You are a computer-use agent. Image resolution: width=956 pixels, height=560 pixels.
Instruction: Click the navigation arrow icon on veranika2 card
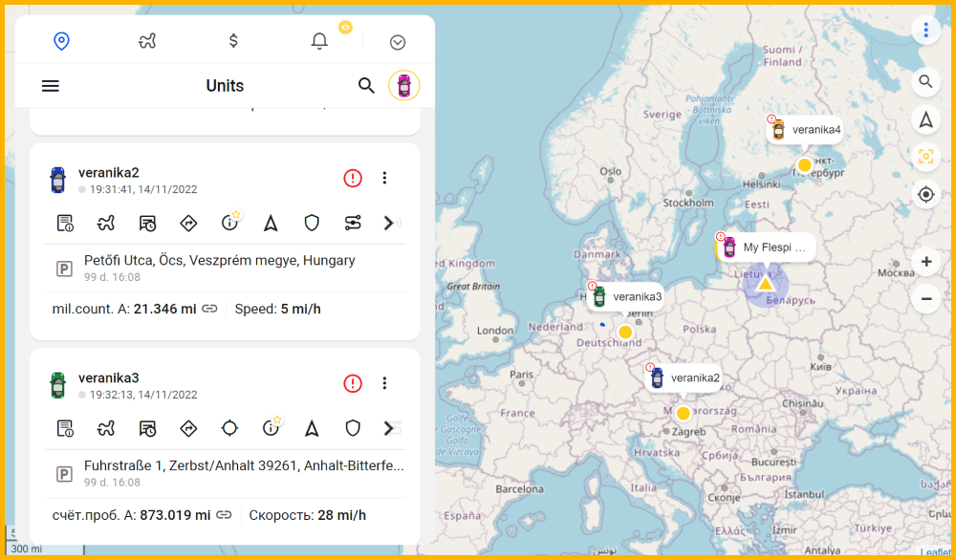271,223
